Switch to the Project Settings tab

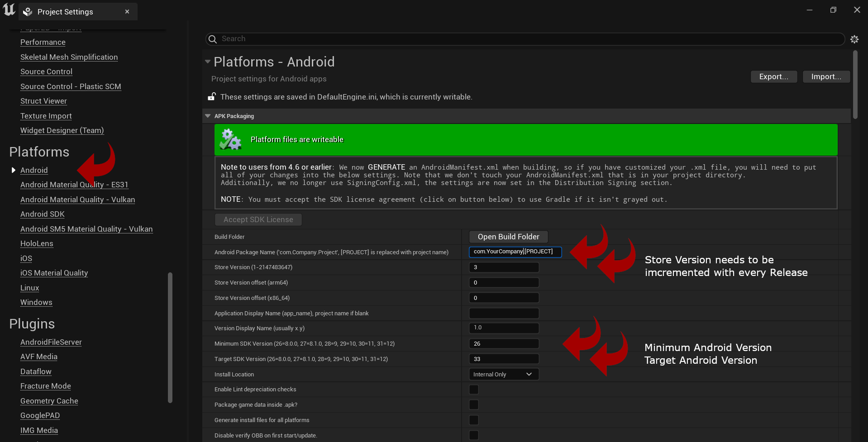tap(78, 12)
